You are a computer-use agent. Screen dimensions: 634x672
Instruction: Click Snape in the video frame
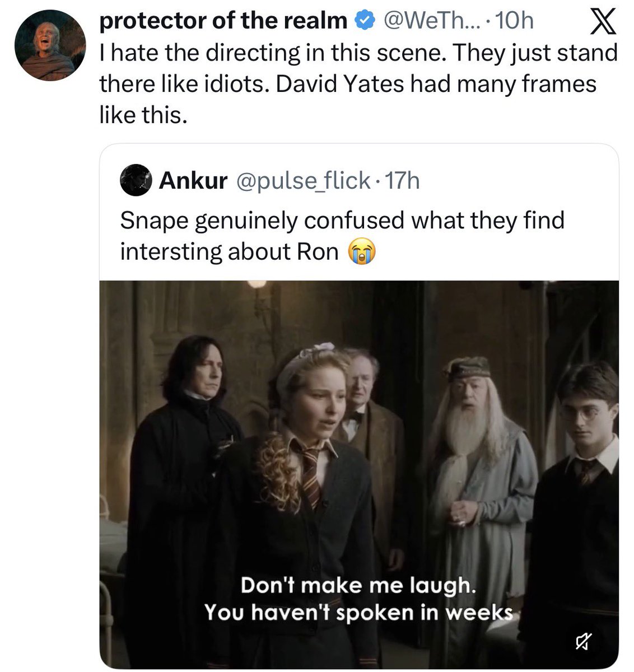(185, 487)
